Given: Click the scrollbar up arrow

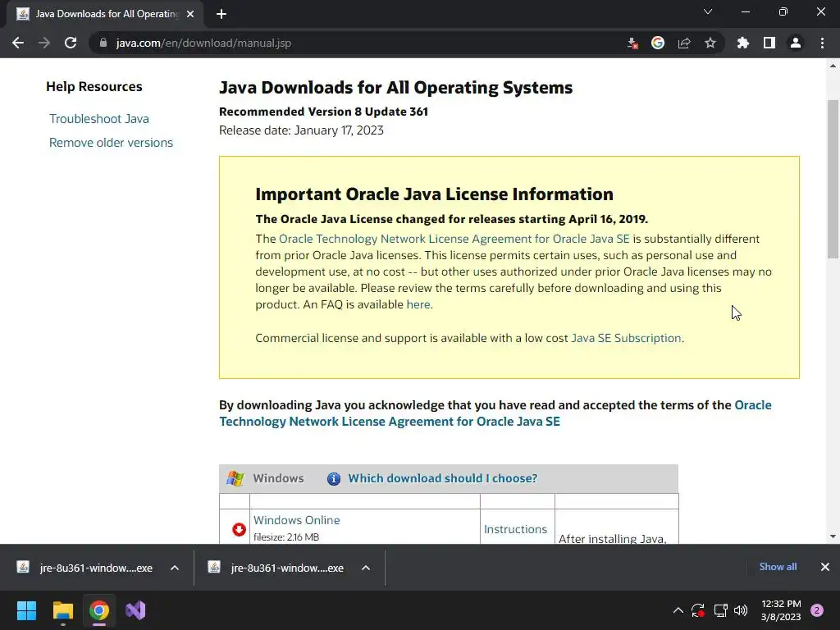Looking at the screenshot, I should (x=833, y=66).
